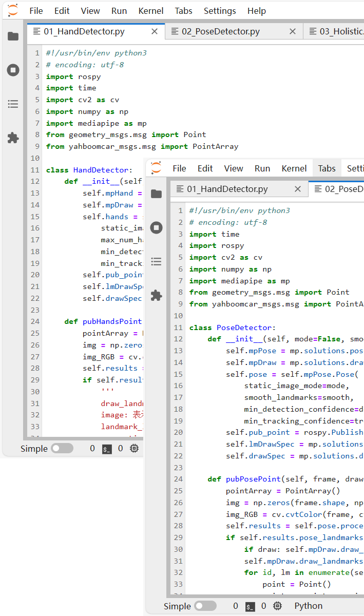Open Tabs menu in front window
The height and width of the screenshot is (616, 364).
(x=327, y=168)
